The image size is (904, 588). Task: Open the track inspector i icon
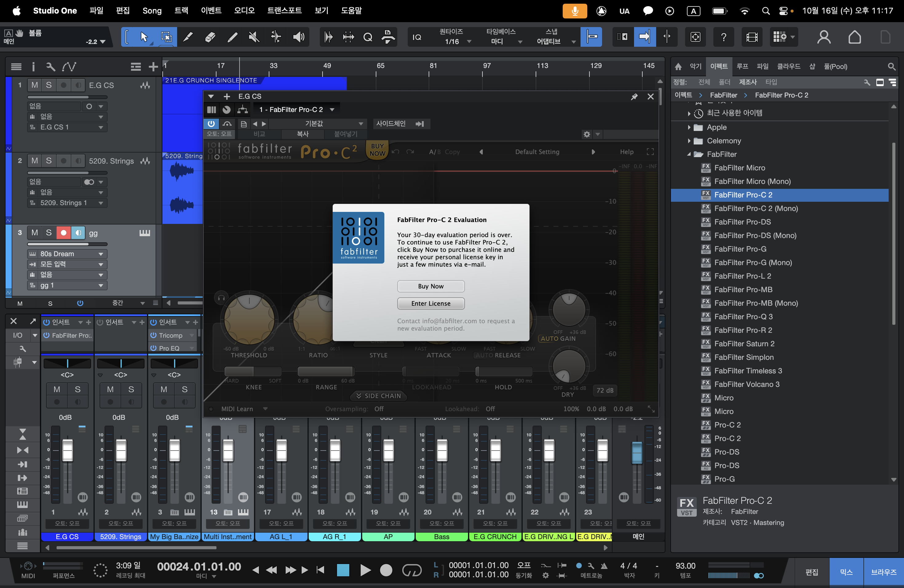pos(34,67)
